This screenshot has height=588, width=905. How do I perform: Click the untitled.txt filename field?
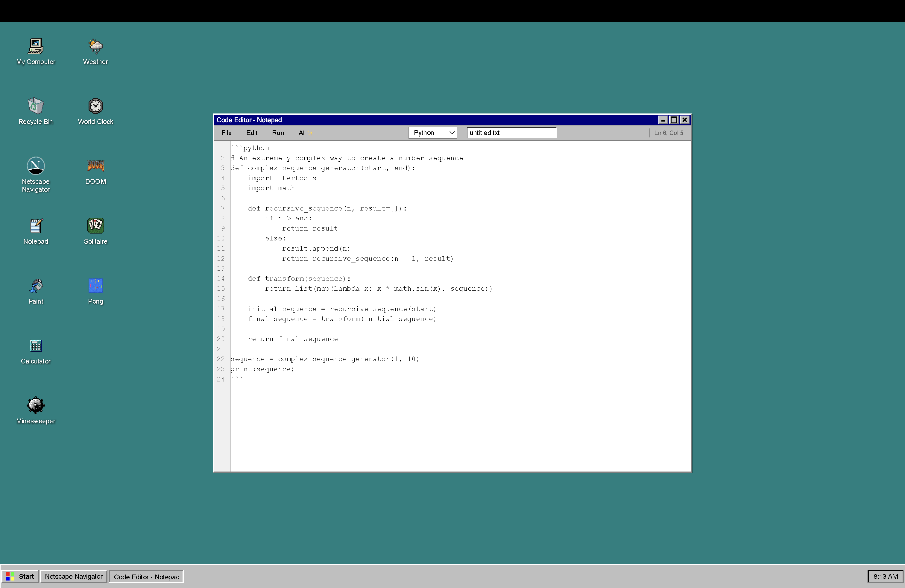(x=511, y=133)
